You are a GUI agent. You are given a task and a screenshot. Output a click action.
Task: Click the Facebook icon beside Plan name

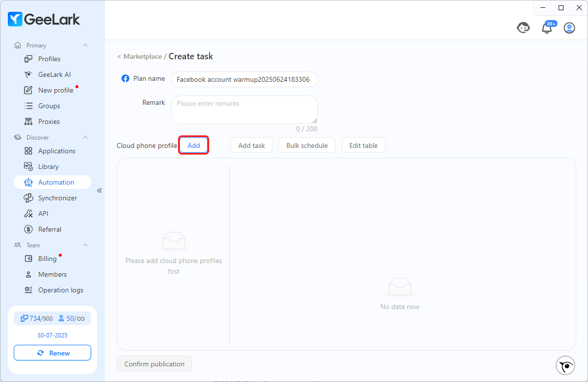click(x=125, y=78)
